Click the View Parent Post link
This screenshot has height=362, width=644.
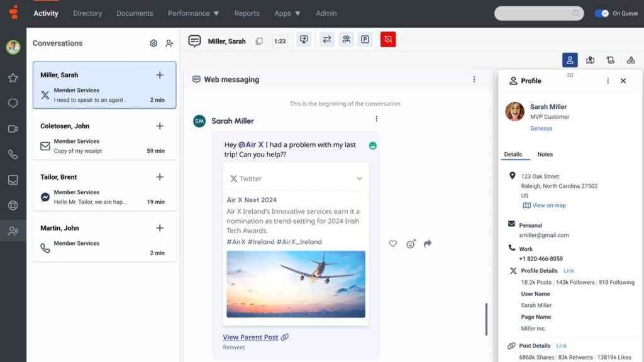(250, 337)
